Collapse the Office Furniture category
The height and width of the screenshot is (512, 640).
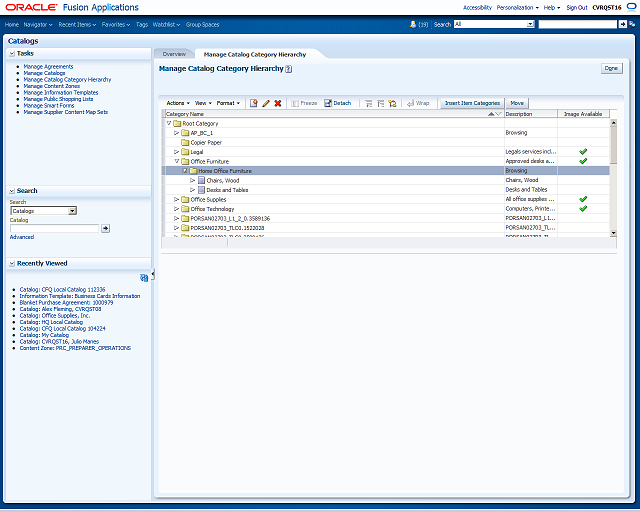click(x=177, y=161)
